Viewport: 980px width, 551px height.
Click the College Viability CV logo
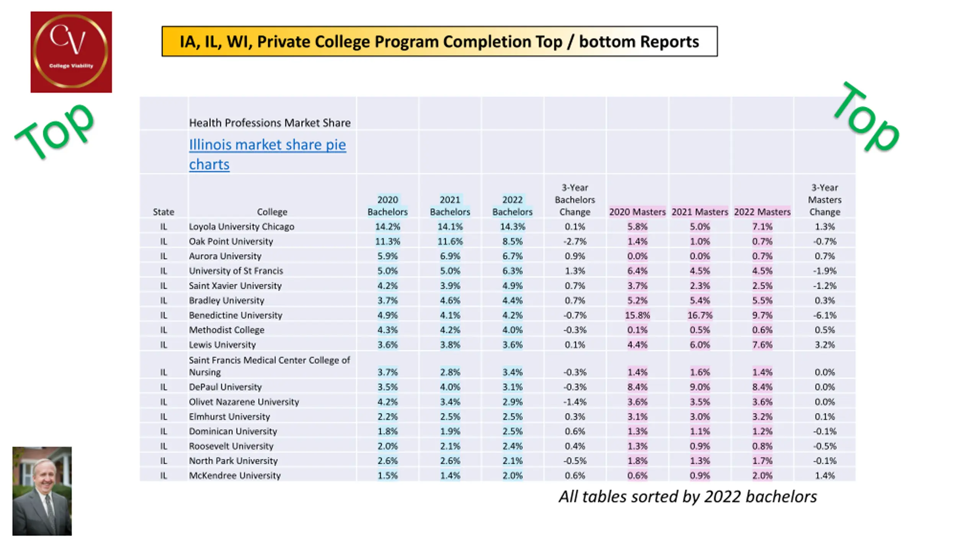tap(71, 52)
